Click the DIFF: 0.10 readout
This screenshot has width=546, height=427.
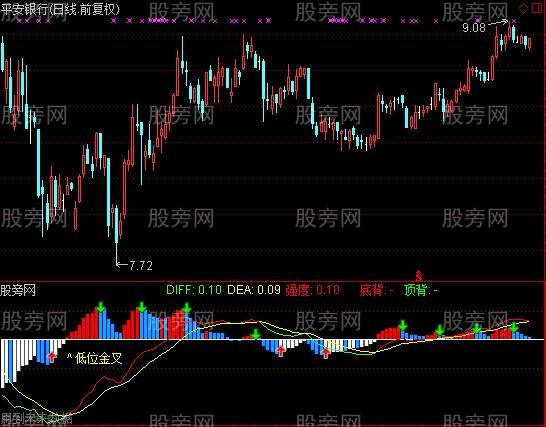point(194,290)
